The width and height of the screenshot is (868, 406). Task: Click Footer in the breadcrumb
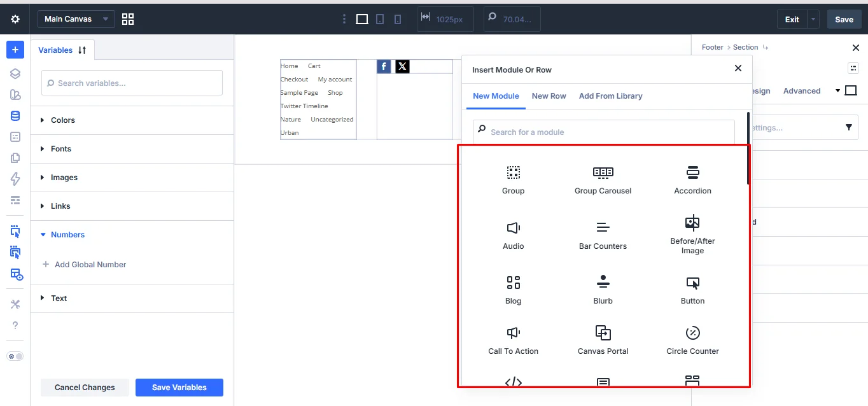pos(712,47)
